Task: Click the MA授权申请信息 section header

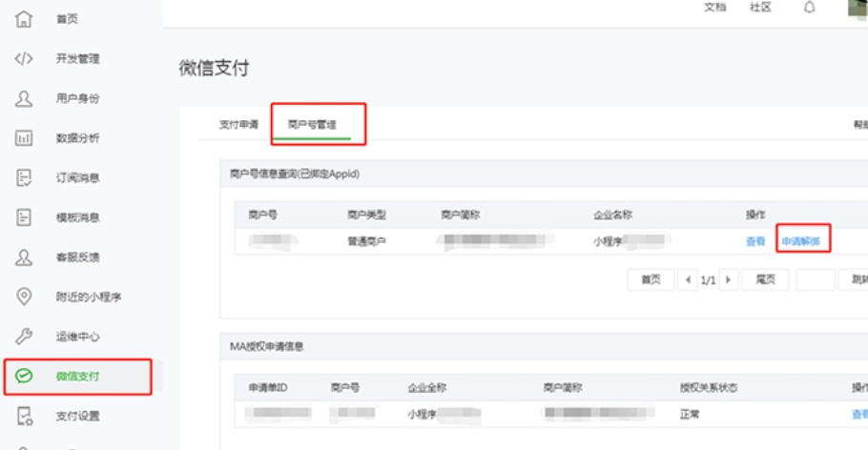Action: 266,346
